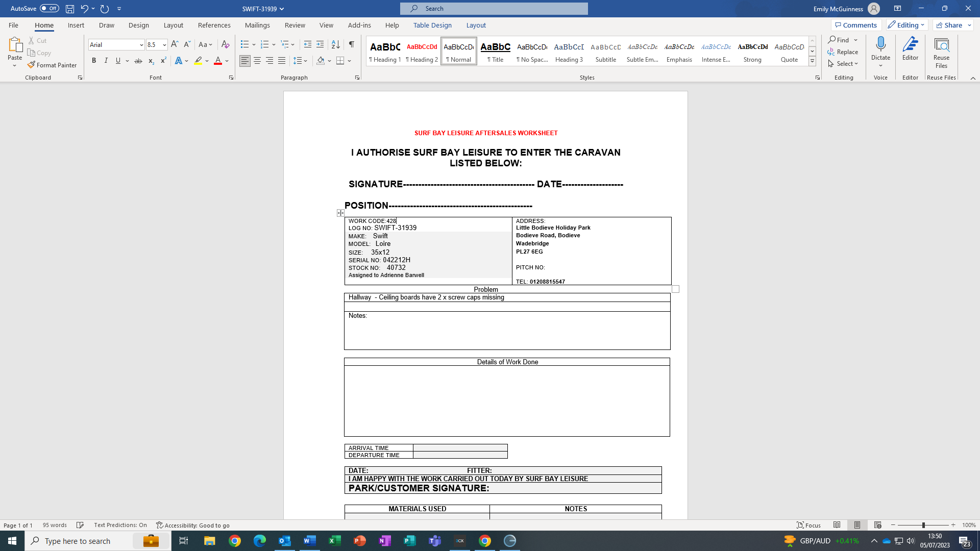The width and height of the screenshot is (980, 551).
Task: Toggle the AutoSave switch
Action: (x=50, y=9)
